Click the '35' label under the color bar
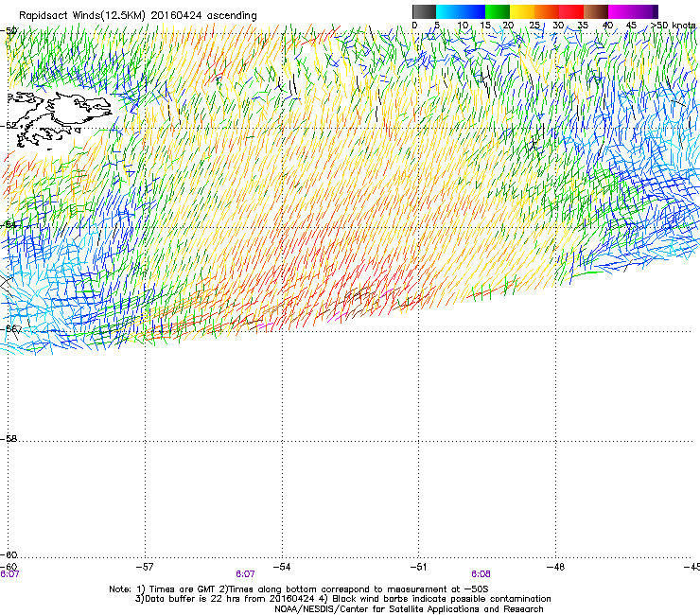Screen dimensions: 700x615 583,26
